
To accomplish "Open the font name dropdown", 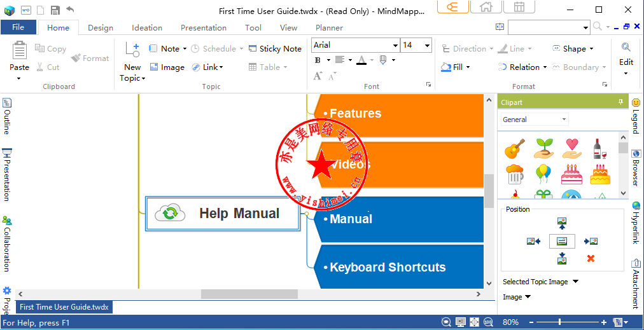I will (394, 45).
